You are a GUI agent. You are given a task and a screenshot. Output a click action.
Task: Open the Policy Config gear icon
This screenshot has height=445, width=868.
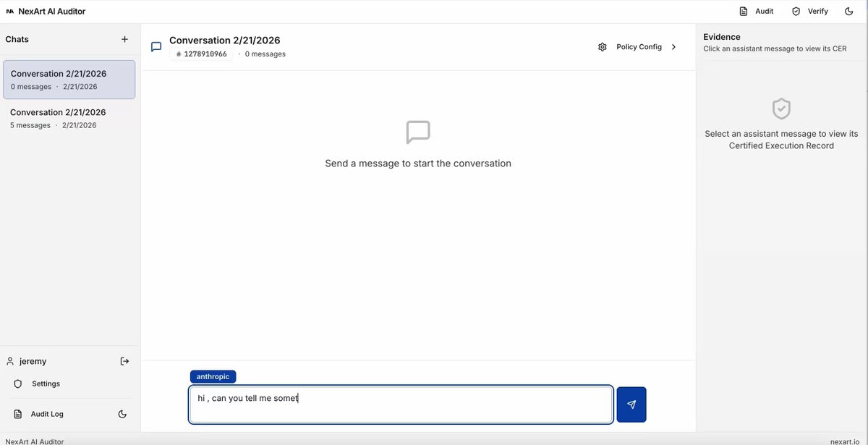603,47
